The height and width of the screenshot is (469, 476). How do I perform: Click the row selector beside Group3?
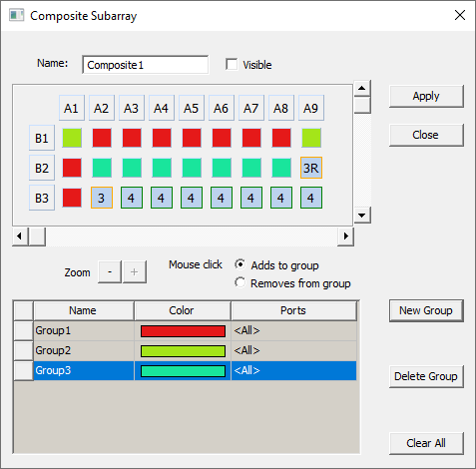tap(24, 370)
